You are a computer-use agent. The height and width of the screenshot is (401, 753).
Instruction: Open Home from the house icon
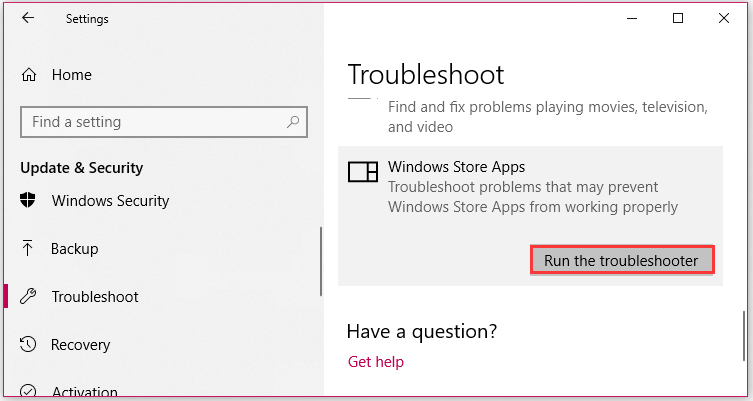point(29,75)
